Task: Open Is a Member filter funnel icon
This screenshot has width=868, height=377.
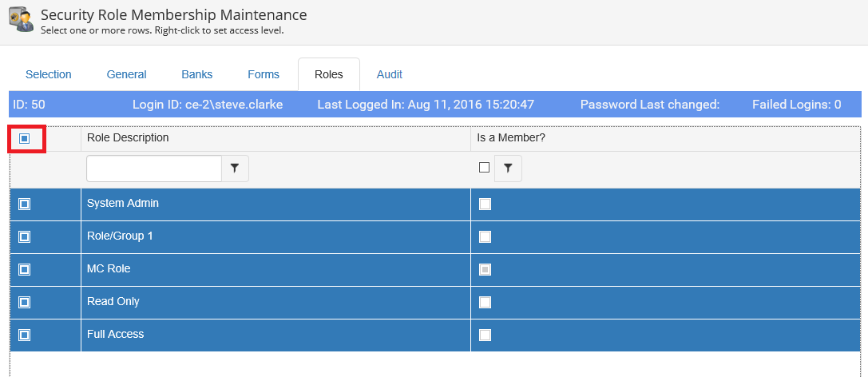Action: [x=508, y=169]
